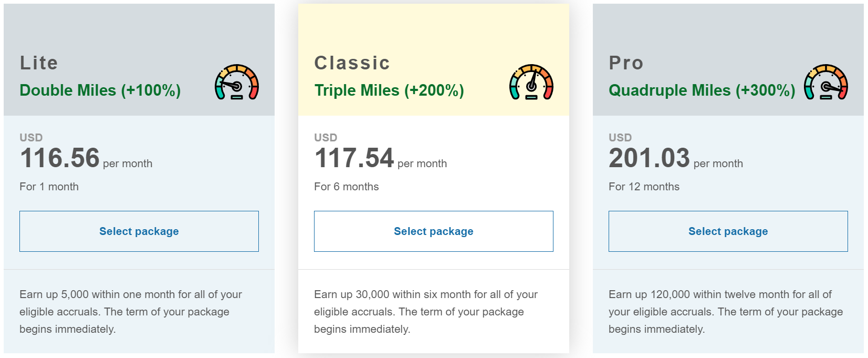Click the Classic package speedometer icon
Screen dimensions: 868x358
point(531,82)
